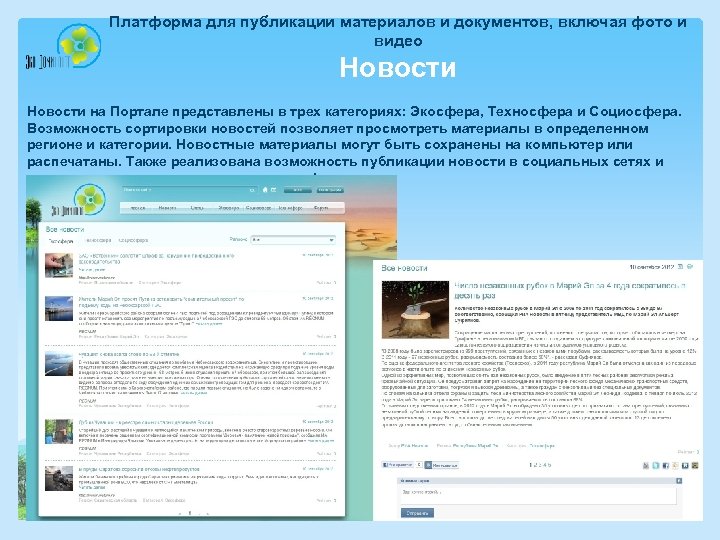The image size is (720, 540).
Task: Click the first share icon in the row
Action: pyautogui.click(x=646, y=466)
